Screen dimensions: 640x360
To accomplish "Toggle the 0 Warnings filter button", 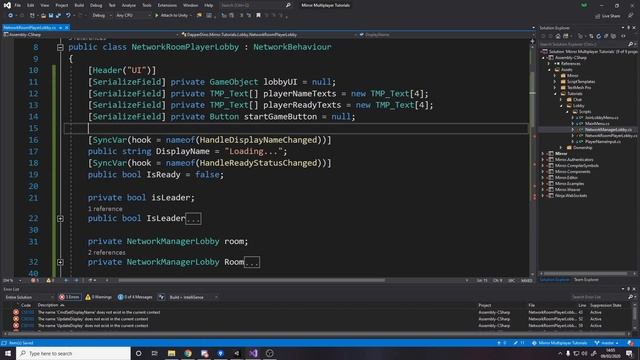I will point(98,297).
